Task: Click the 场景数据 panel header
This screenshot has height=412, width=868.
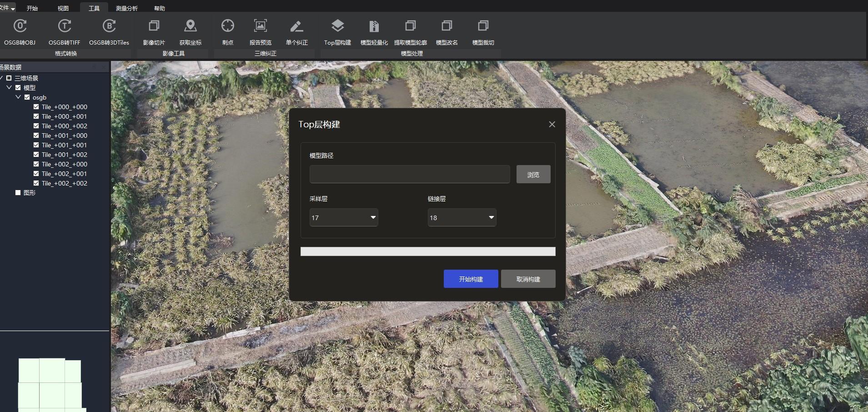Action: click(x=55, y=67)
